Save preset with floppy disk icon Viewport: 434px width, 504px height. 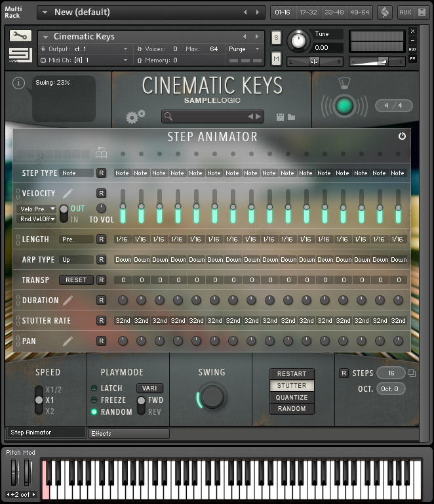280,117
